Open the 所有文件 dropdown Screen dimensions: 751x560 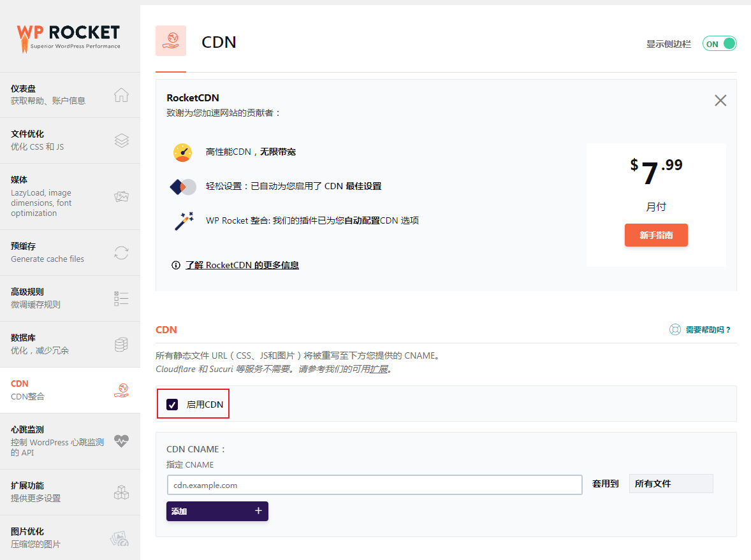pyautogui.click(x=671, y=484)
